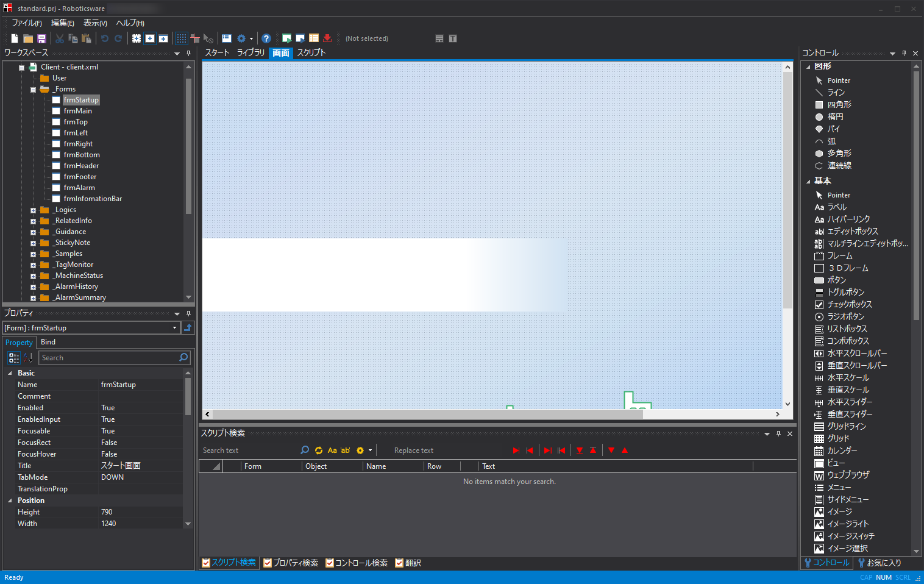Click the red download arrow toolbar icon
The width and height of the screenshot is (924, 584).
[327, 38]
